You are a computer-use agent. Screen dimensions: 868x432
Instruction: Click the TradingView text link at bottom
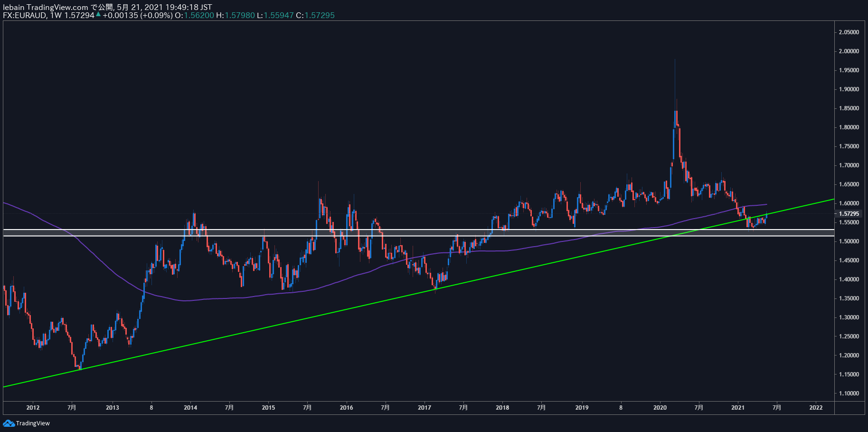pos(33,423)
